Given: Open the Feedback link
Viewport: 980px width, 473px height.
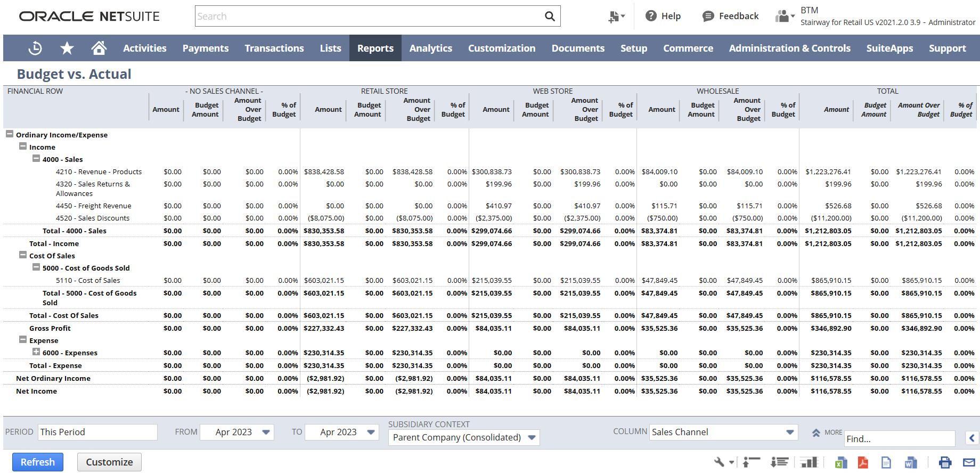Looking at the screenshot, I should [730, 16].
